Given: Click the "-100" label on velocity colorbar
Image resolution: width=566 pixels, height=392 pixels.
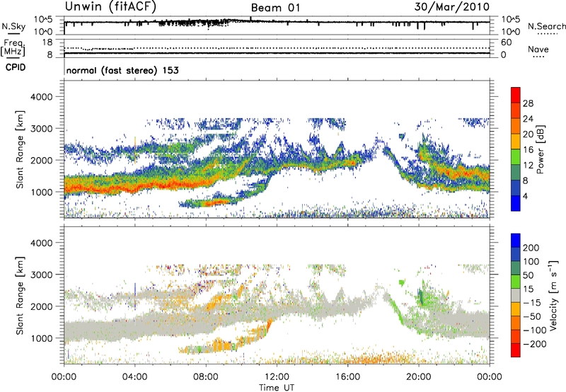Looking at the screenshot, I should 535,330.
